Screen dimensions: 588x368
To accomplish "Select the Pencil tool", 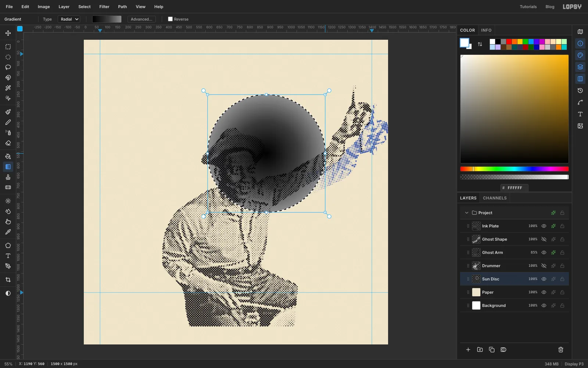I will click(x=8, y=122).
